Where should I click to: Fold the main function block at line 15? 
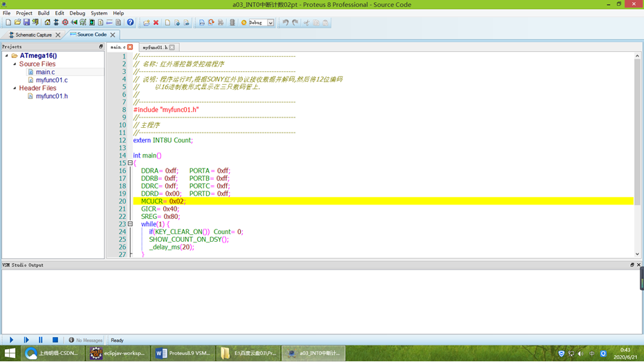[x=130, y=163]
